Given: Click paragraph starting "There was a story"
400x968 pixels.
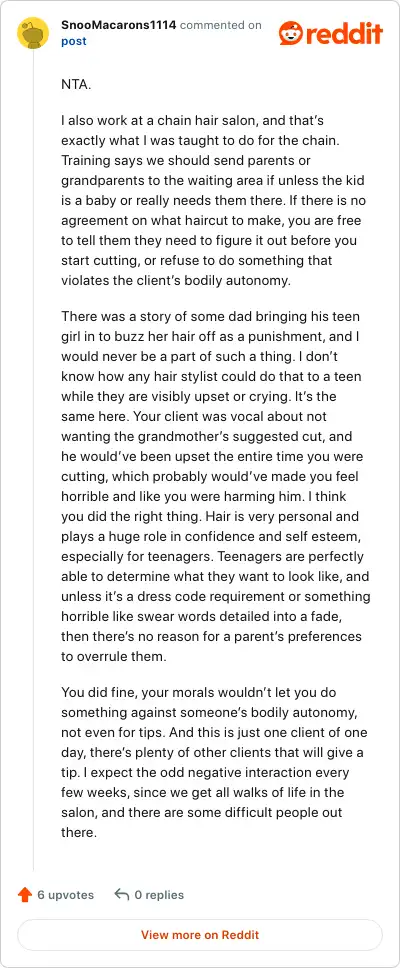Looking at the screenshot, I should [215, 487].
